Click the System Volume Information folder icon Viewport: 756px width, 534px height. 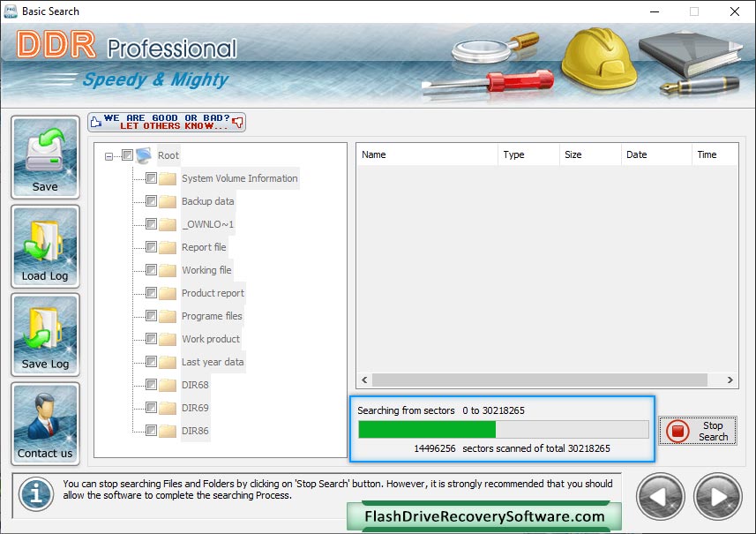coord(168,178)
